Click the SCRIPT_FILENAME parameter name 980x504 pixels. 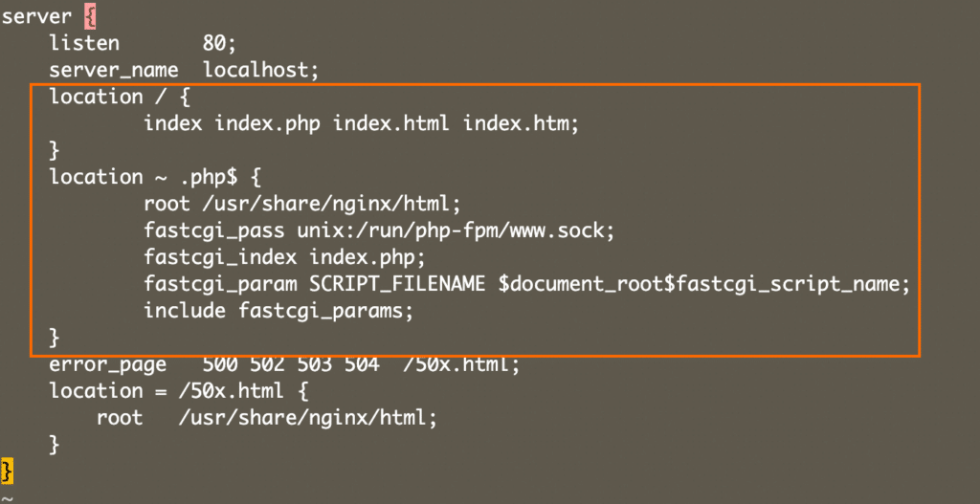397,284
